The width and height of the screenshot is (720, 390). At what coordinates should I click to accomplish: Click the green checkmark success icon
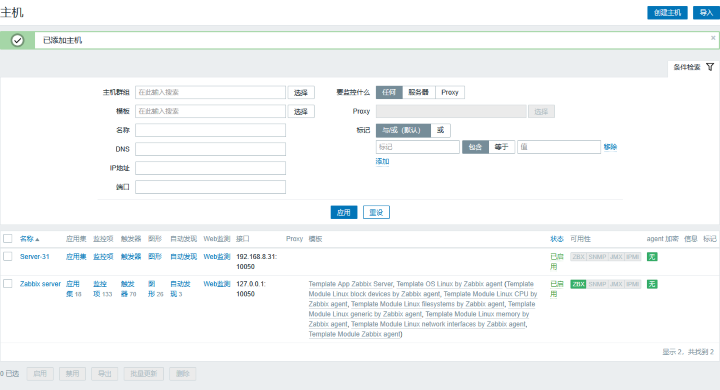[x=17, y=40]
